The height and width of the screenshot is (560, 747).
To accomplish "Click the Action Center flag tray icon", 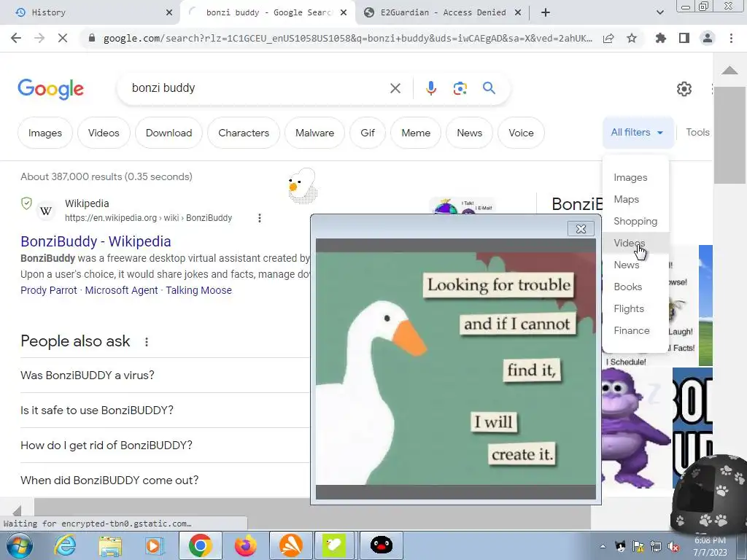I will [638, 546].
